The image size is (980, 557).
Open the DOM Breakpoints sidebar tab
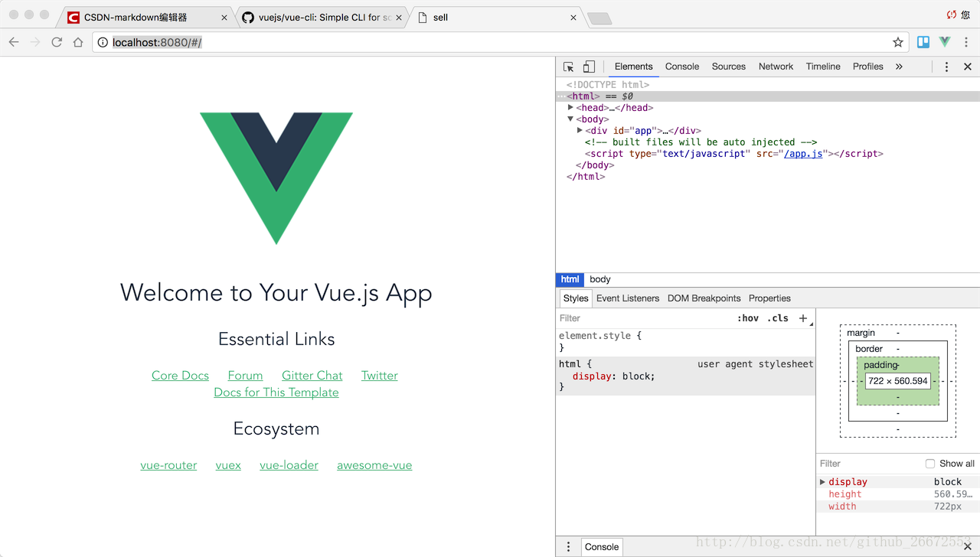[x=704, y=298]
